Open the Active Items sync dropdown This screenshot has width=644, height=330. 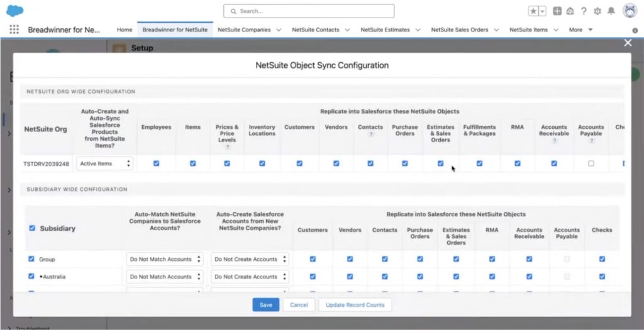point(105,163)
